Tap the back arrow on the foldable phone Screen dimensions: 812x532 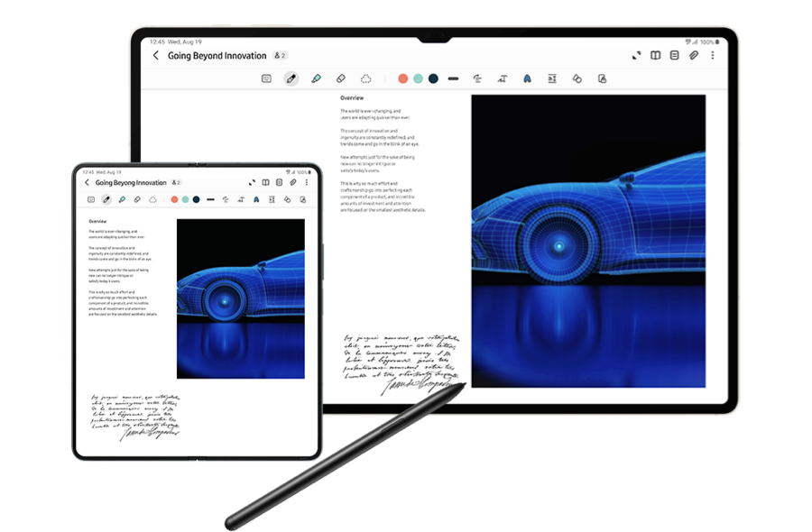click(x=87, y=183)
